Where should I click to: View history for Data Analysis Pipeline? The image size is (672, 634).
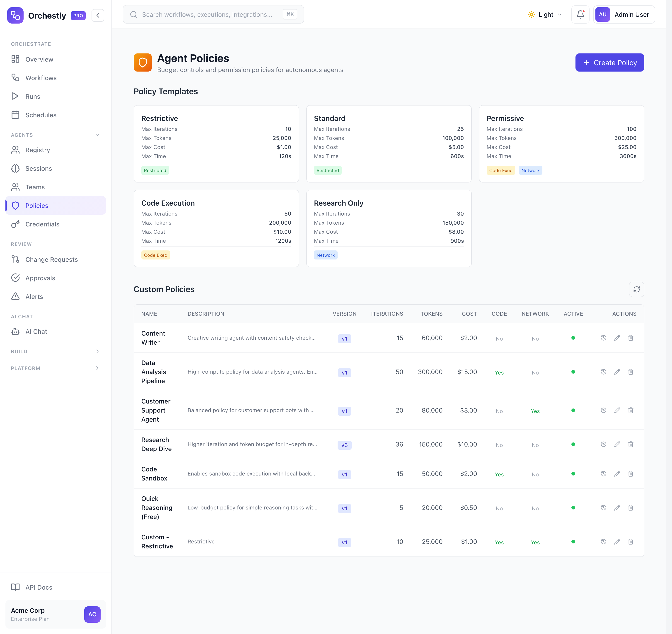click(603, 372)
